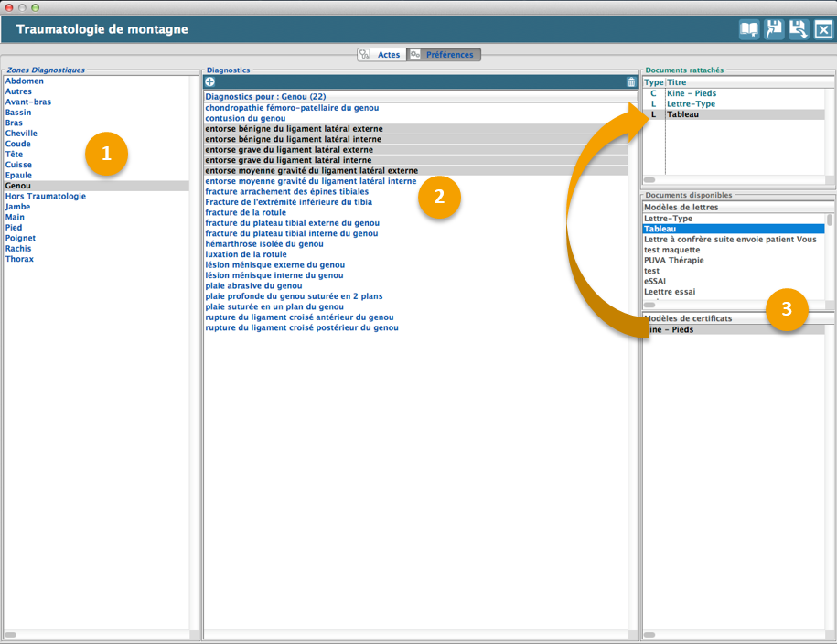Select the Préférences tab
The image size is (837, 644).
(x=444, y=55)
